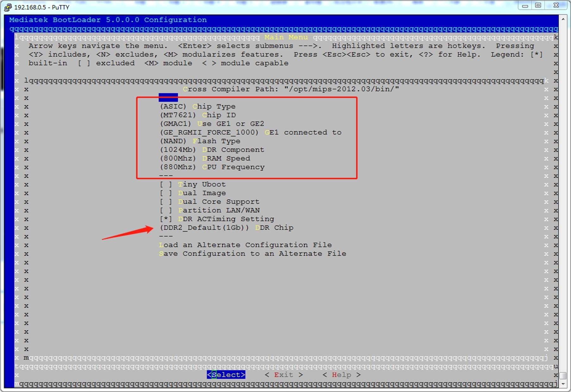This screenshot has width=571, height=392.
Task: Select the Cross Compiler Path entry
Action: coord(291,89)
